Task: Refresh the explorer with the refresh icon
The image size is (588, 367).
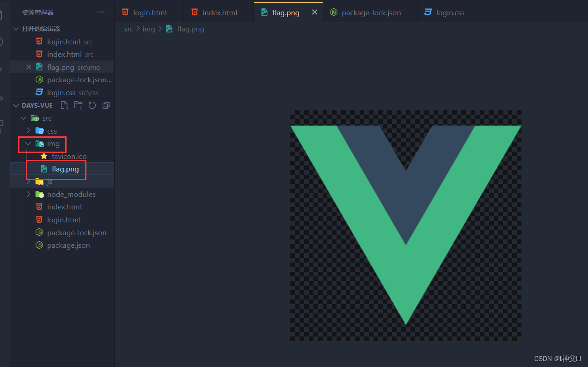Action: [x=92, y=105]
